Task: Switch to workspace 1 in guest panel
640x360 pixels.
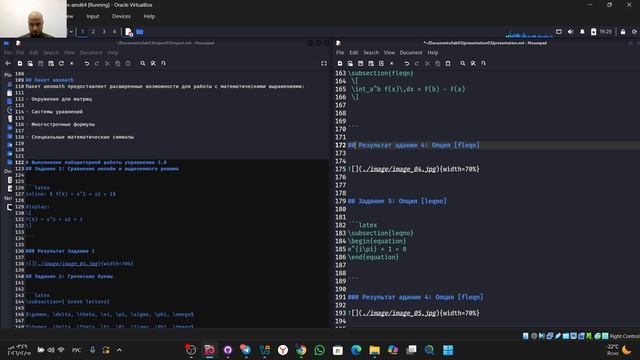Action: pos(83,31)
